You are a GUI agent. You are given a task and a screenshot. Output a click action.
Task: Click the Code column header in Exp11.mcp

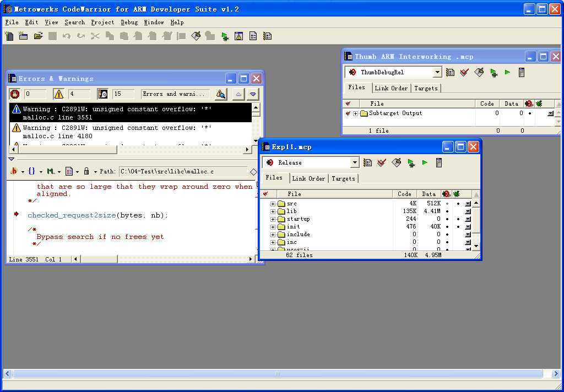point(404,194)
